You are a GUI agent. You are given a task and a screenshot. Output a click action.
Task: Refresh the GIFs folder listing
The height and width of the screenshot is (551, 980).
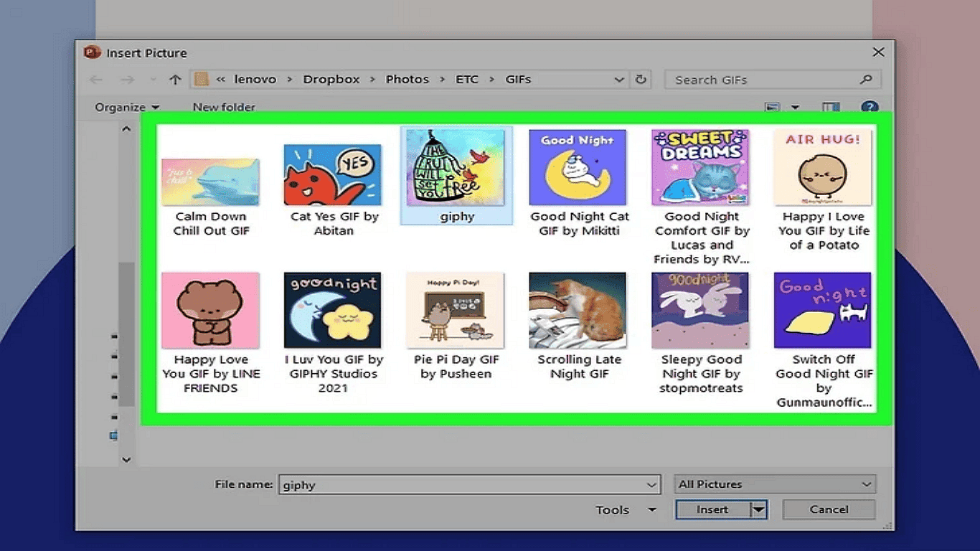coord(641,80)
